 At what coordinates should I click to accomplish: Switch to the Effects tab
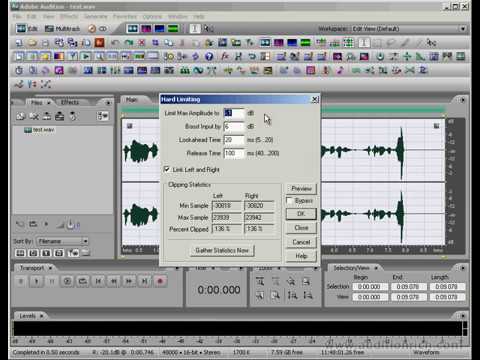click(70, 102)
